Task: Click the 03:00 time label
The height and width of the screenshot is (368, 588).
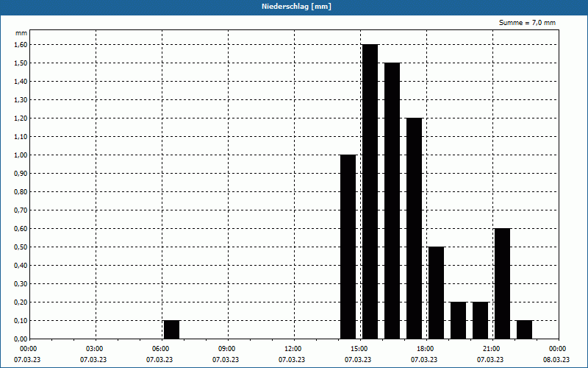Action: tap(94, 349)
